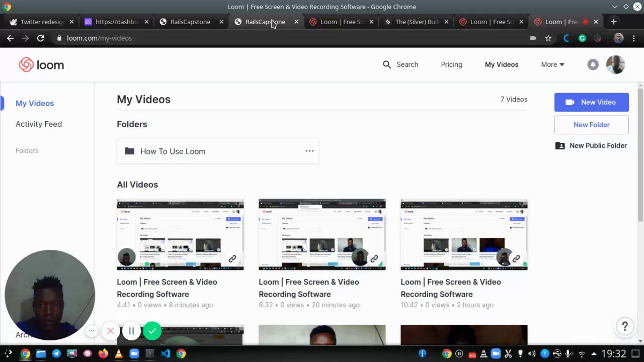
Task: Open the user profile avatar menu in Loom header
Action: [x=615, y=64]
